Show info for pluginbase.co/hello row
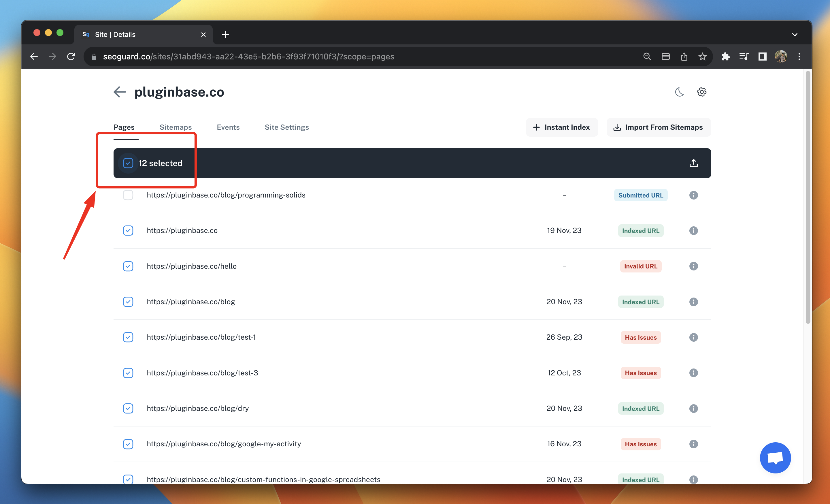830x504 pixels. click(693, 266)
